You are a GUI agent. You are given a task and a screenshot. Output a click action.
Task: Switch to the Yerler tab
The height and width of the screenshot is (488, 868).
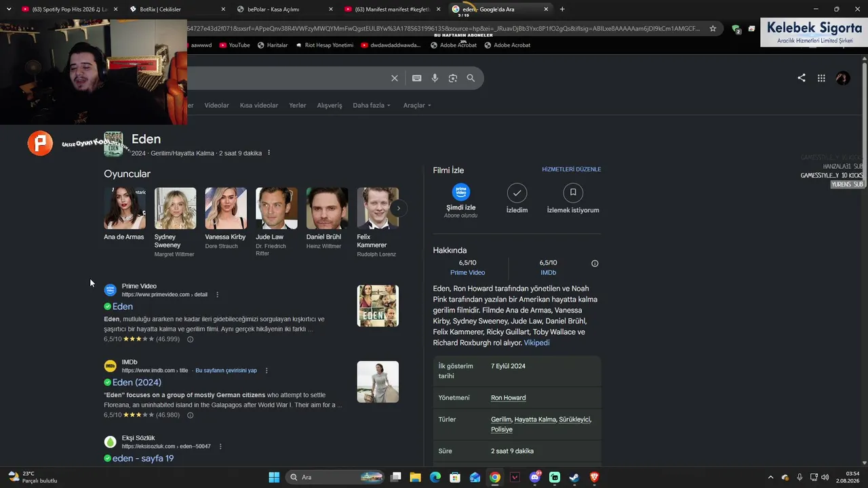[298, 106]
